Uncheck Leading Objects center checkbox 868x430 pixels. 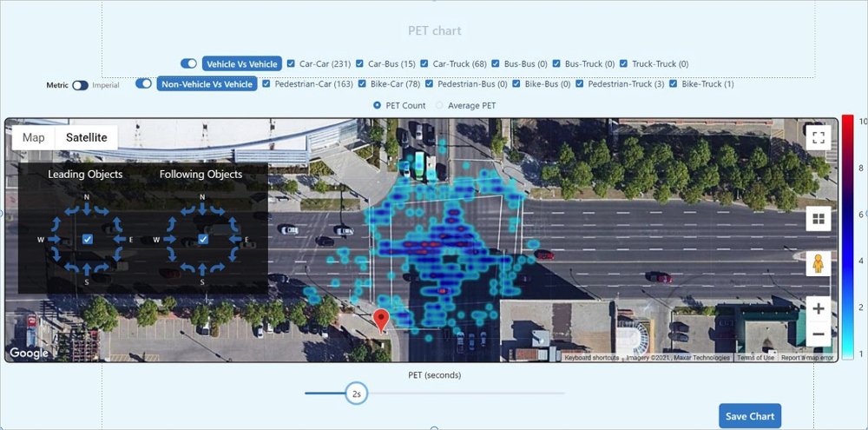(88, 239)
